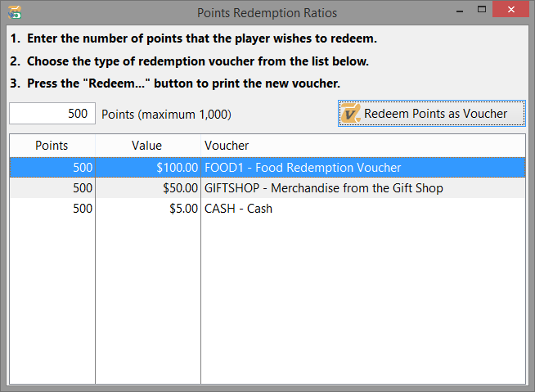Focus the points input field showing 500
Viewport: 535px width, 392px height.
click(x=52, y=114)
